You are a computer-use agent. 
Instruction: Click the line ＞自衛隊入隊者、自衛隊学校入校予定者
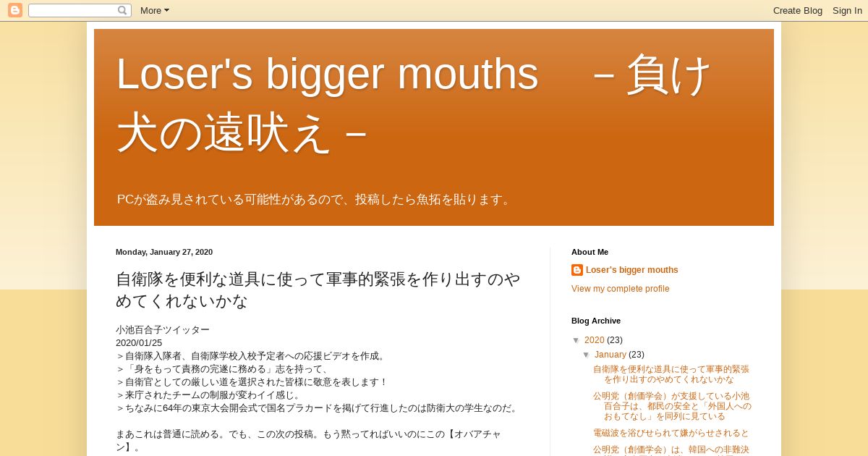[252, 356]
